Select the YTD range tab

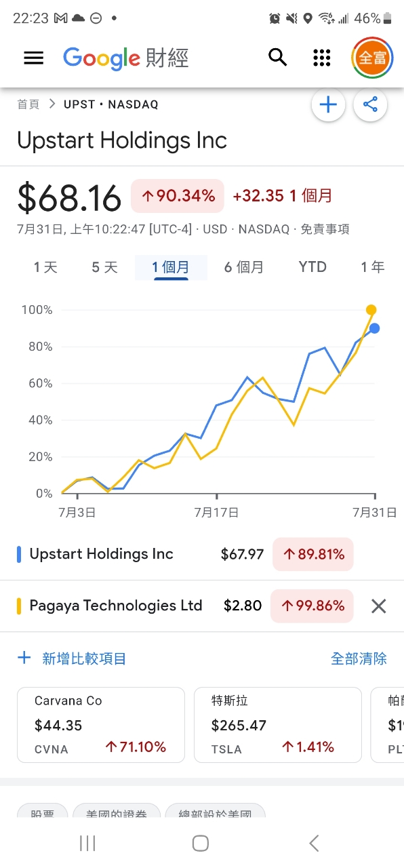pos(312,267)
